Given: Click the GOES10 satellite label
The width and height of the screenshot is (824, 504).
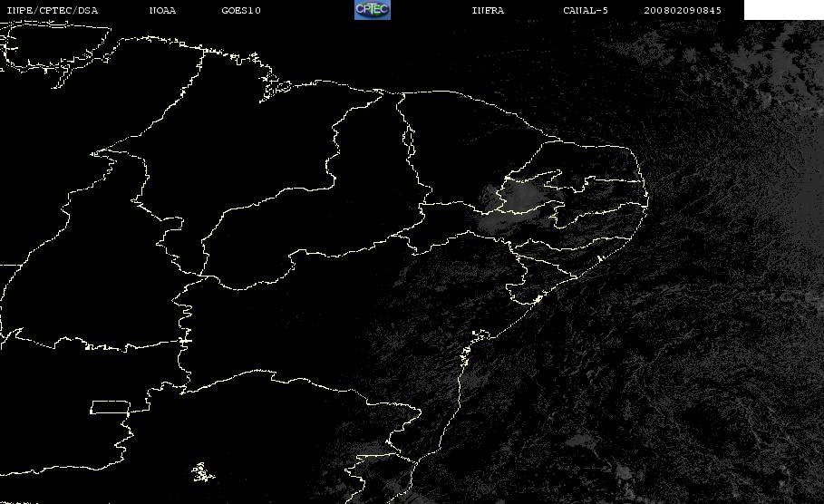Looking at the screenshot, I should point(241,10).
